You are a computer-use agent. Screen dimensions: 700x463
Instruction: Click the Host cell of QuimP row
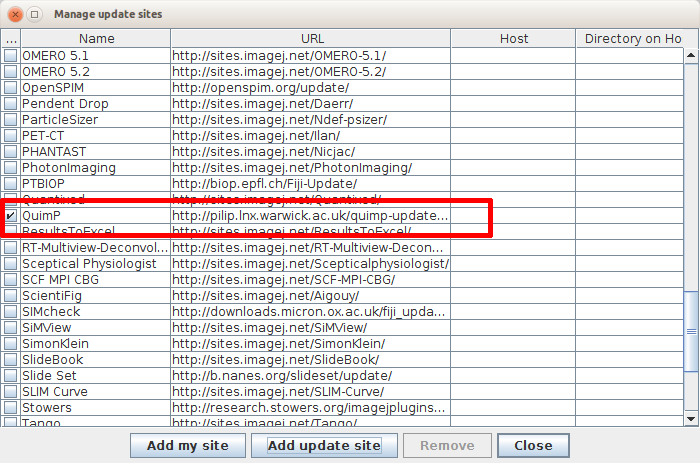pyautogui.click(x=513, y=216)
